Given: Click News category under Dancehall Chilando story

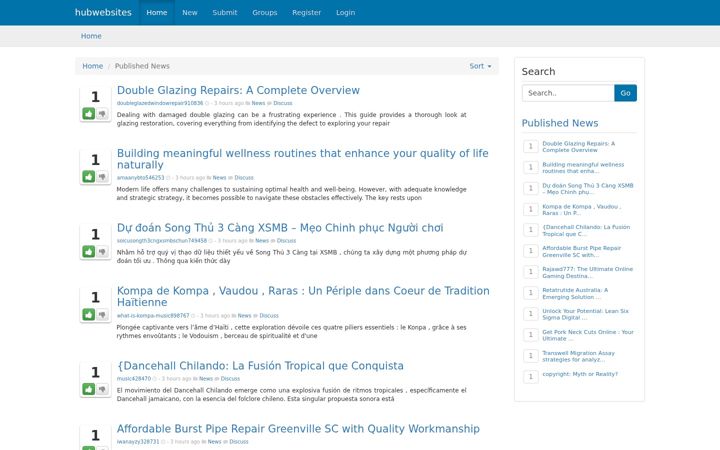Looking at the screenshot, I should pyautogui.click(x=206, y=379).
